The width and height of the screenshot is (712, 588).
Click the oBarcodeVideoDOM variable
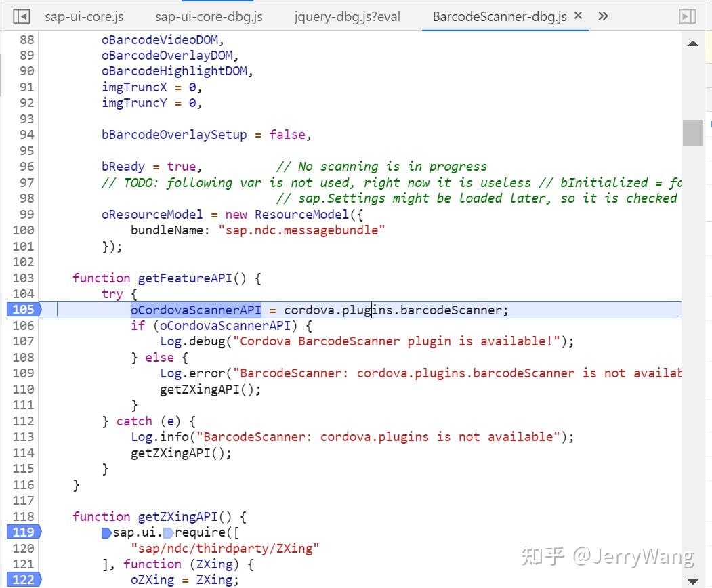point(160,39)
